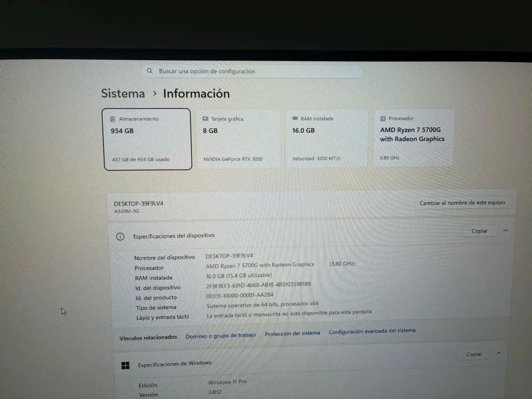The height and width of the screenshot is (399, 532).
Task: Click the Velocidad: 3200 MT/s text
Action: point(316,158)
